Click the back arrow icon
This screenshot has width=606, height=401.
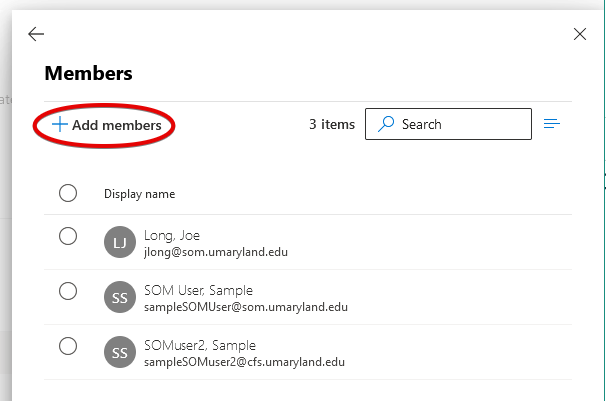36,34
